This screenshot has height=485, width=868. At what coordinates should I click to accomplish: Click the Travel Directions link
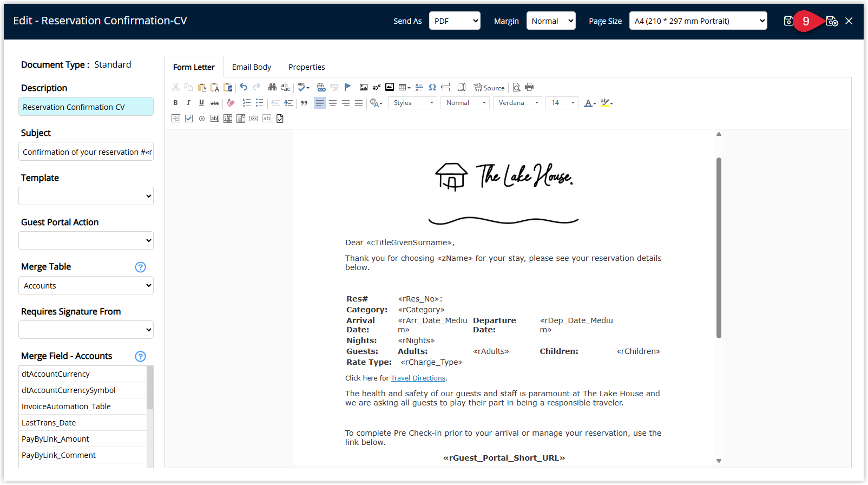point(418,378)
